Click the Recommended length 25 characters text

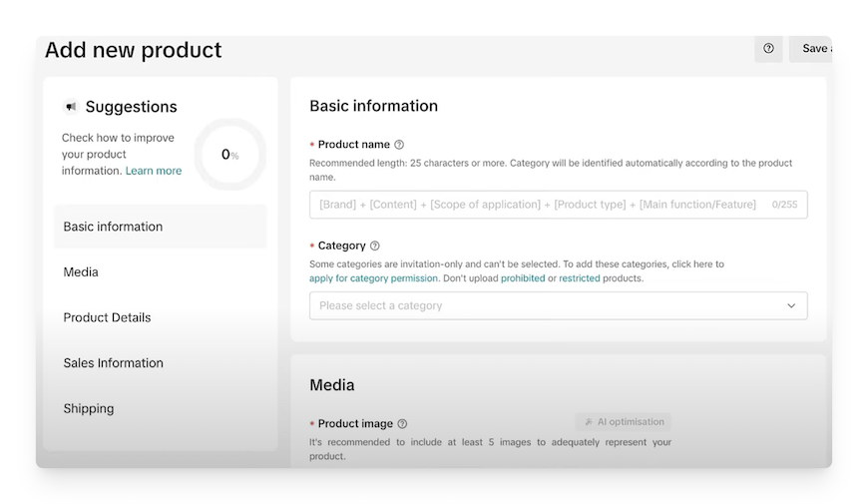coord(551,170)
